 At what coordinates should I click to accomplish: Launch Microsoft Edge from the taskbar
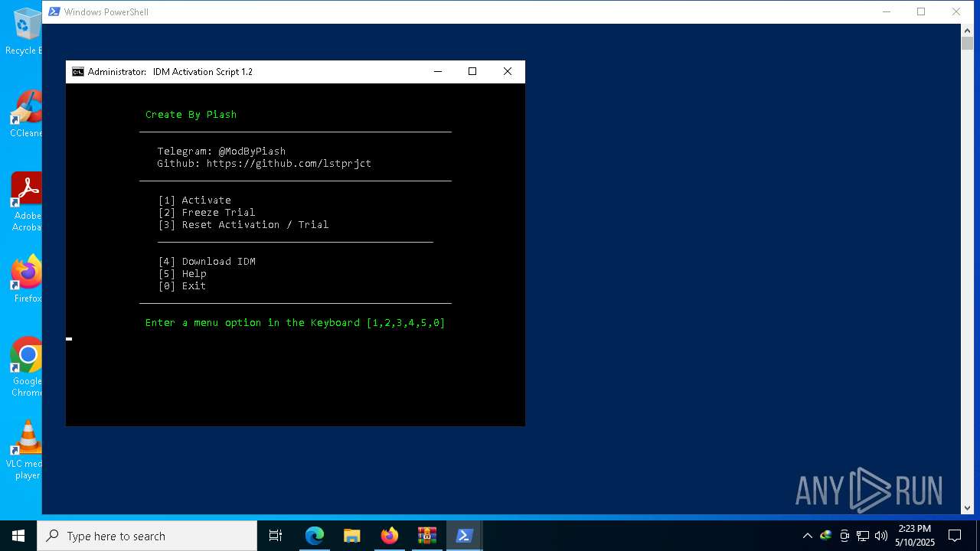[x=314, y=536]
